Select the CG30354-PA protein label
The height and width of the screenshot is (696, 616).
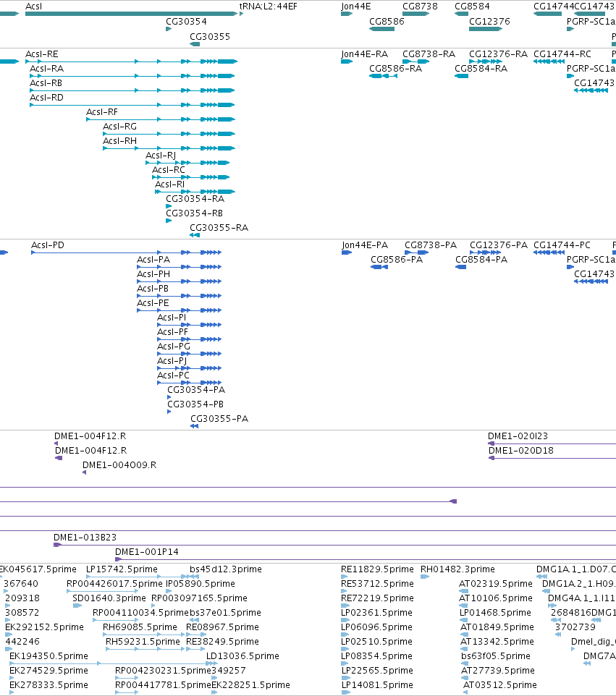(x=196, y=390)
